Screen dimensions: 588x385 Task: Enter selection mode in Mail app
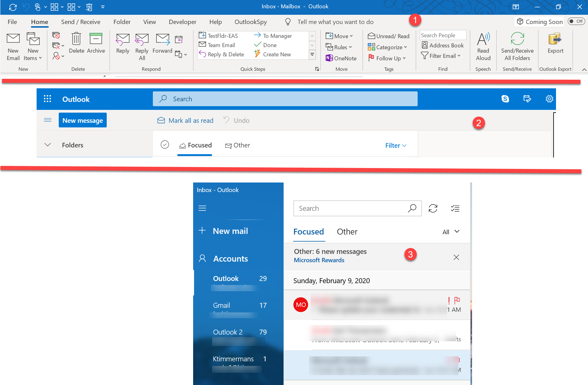click(455, 208)
